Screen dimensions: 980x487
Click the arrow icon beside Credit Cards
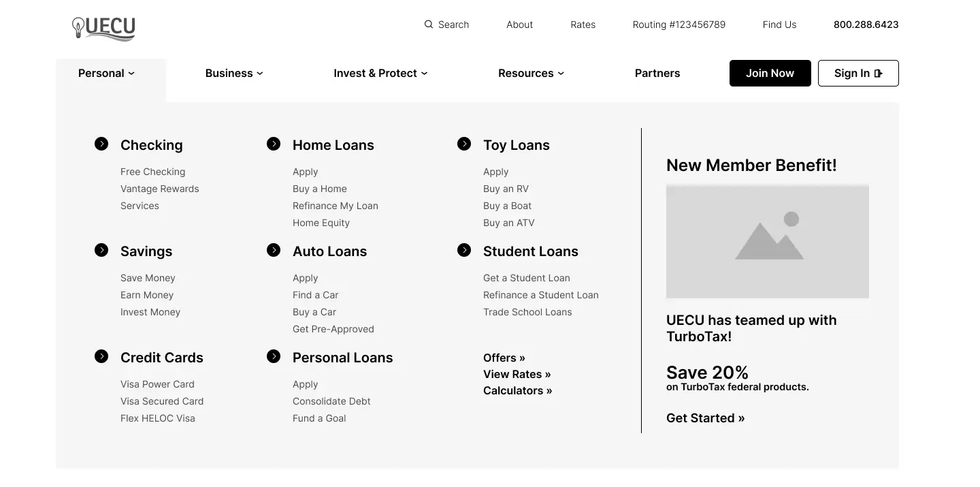click(x=101, y=356)
